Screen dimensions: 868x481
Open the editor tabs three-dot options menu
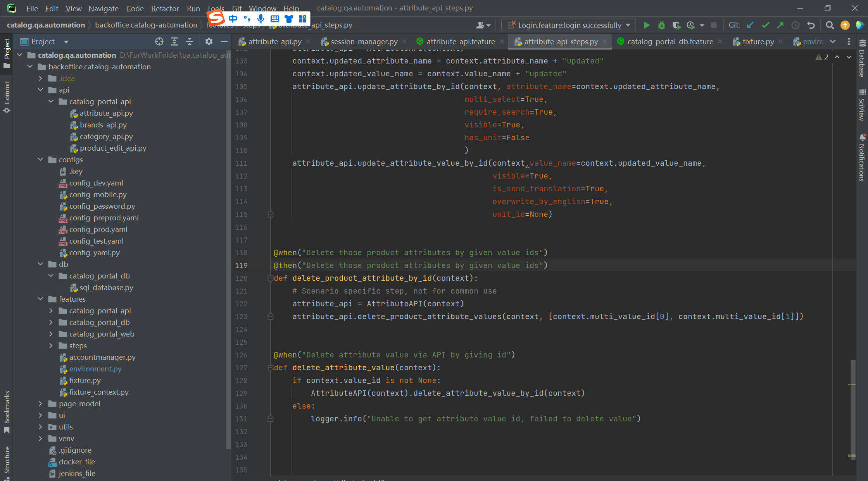click(849, 41)
